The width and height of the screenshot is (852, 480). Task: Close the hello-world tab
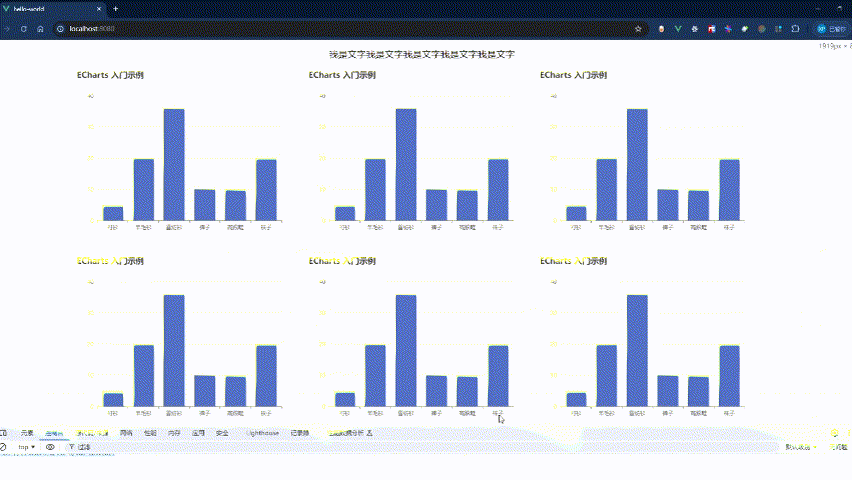pos(99,9)
